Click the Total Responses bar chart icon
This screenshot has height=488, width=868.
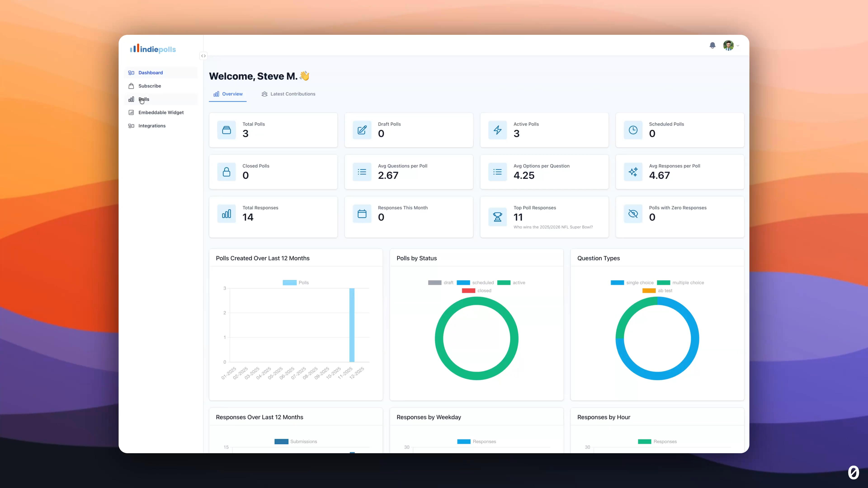pos(226,213)
